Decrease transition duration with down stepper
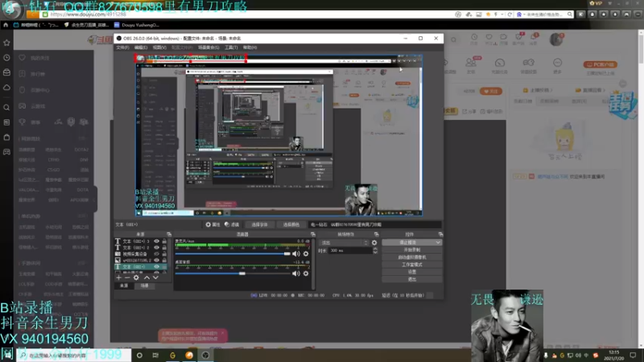Viewport: 644px width, 362px height. coord(375,253)
